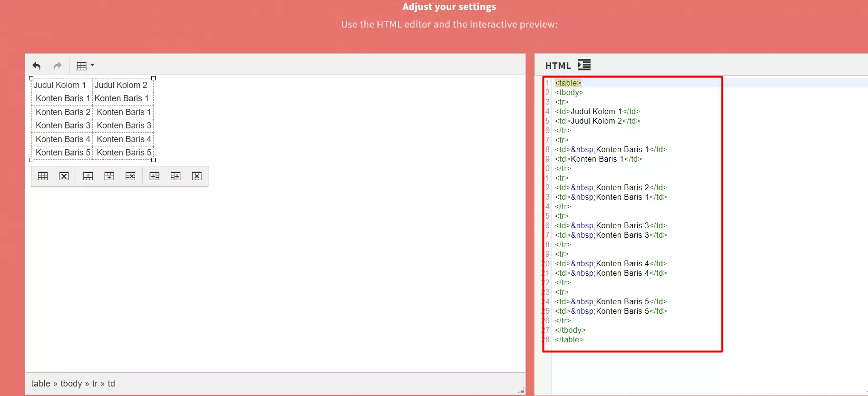Select 'table' in the element path bar
The image size is (868, 396).
coord(40,384)
